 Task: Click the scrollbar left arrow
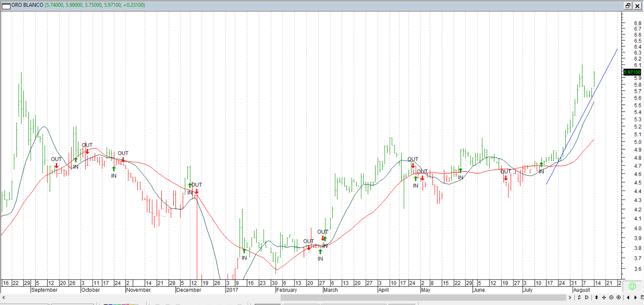point(4,297)
